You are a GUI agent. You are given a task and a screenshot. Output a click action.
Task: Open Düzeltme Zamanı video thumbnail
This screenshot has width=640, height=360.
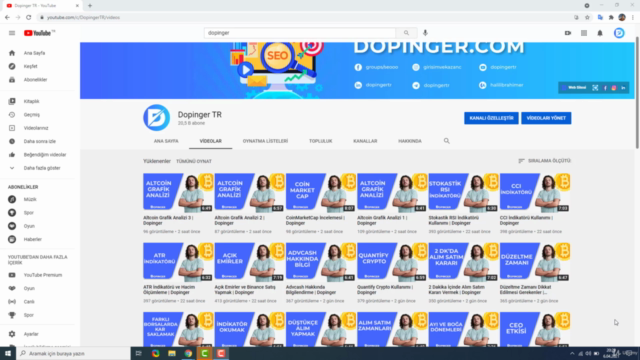coord(535,262)
